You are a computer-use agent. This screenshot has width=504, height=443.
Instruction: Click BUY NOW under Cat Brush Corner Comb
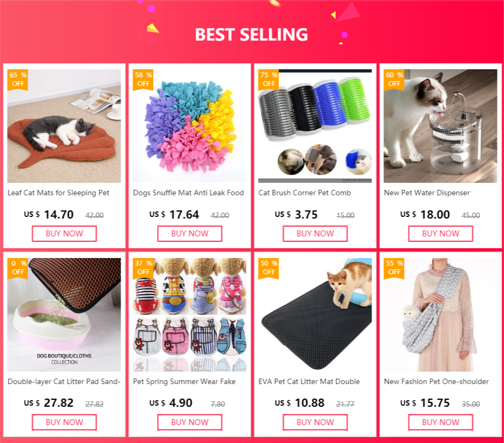[x=315, y=234]
